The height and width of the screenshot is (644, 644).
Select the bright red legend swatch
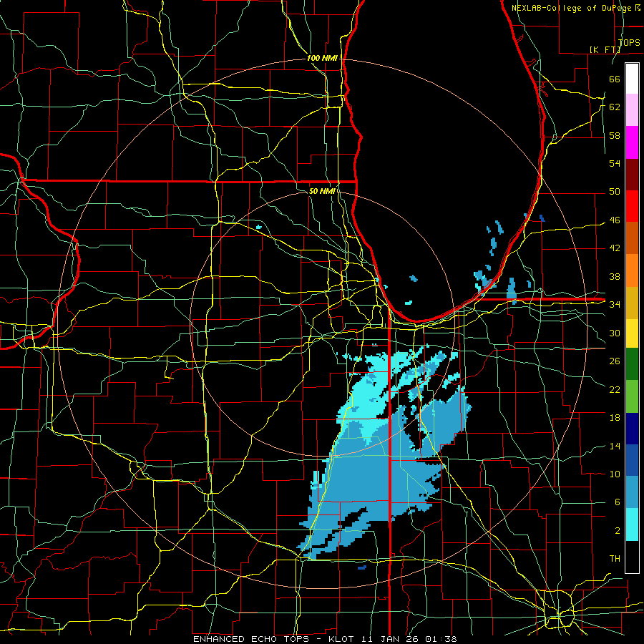point(632,206)
